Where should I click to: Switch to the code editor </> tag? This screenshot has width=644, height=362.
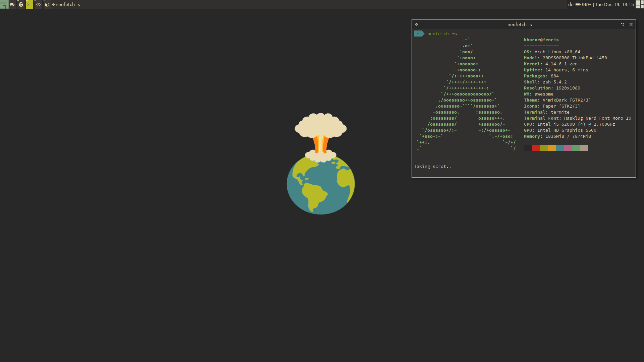point(38,5)
